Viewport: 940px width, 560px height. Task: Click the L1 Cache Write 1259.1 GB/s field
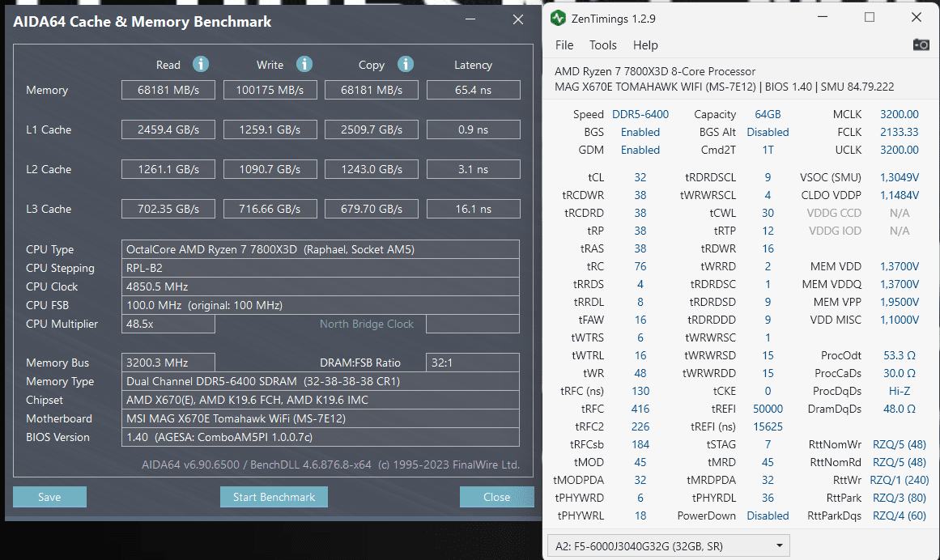pos(270,129)
